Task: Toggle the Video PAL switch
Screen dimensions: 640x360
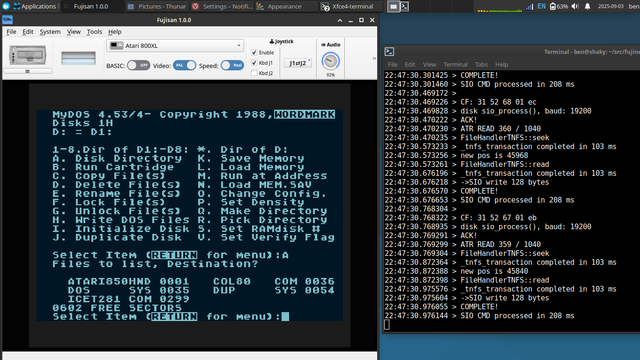Action: (184, 65)
